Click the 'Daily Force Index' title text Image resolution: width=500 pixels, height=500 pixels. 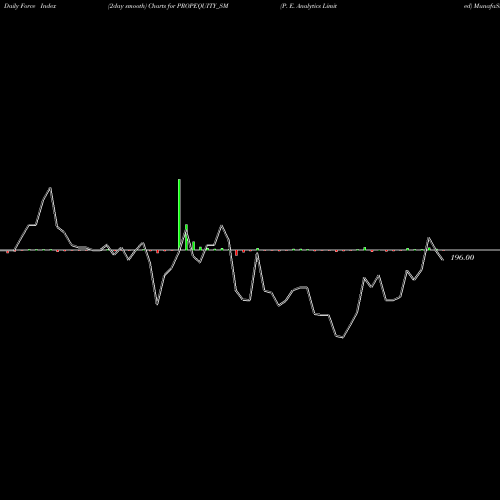(x=30, y=6)
